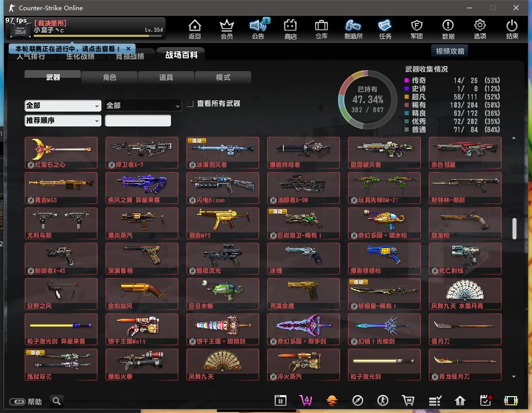The height and width of the screenshot is (413, 532).
Task: Click the 返回 home icon
Action: (x=194, y=29)
